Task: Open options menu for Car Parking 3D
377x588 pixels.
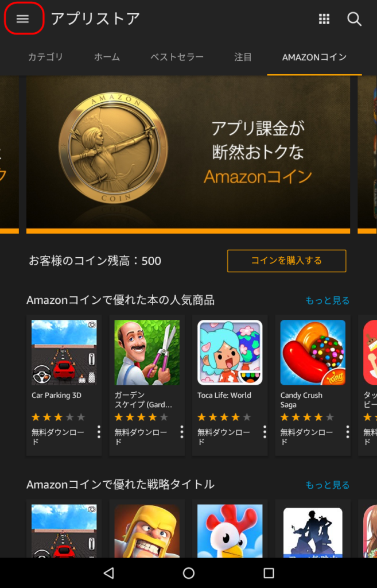Action: 99,432
